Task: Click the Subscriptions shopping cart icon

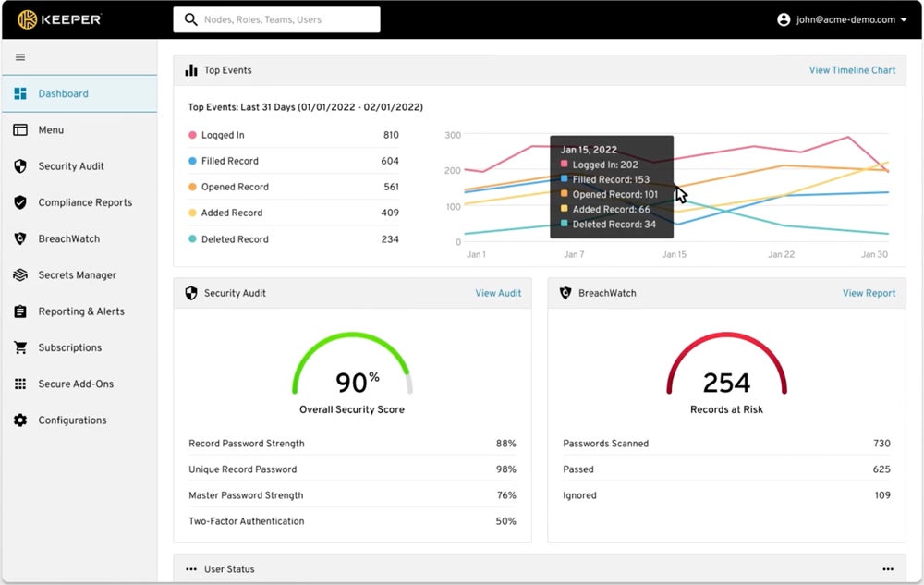Action: coord(20,347)
